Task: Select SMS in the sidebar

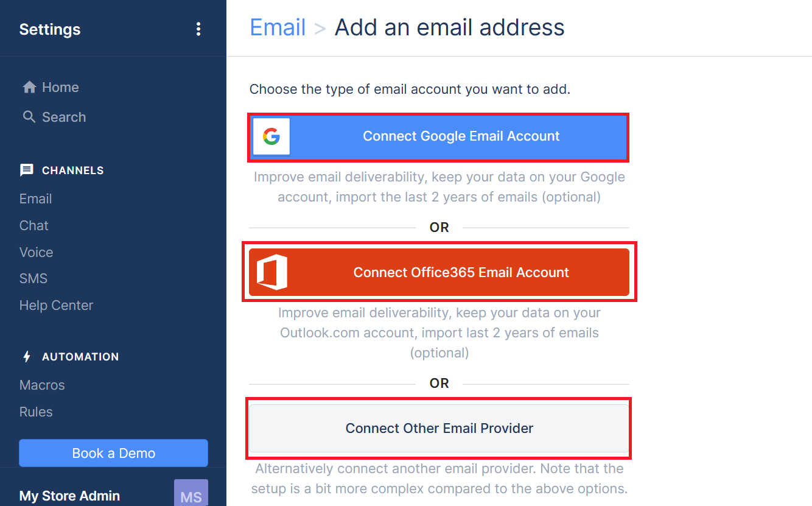Action: (33, 278)
